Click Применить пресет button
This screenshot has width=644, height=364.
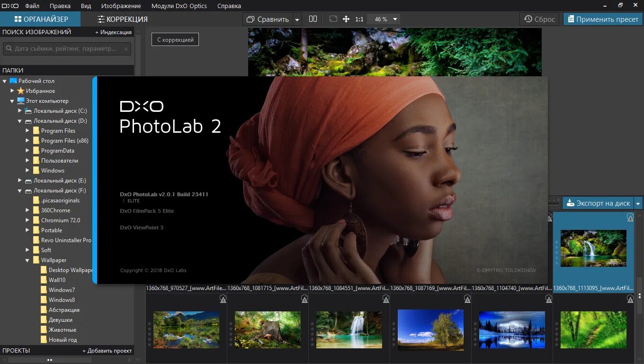(603, 19)
